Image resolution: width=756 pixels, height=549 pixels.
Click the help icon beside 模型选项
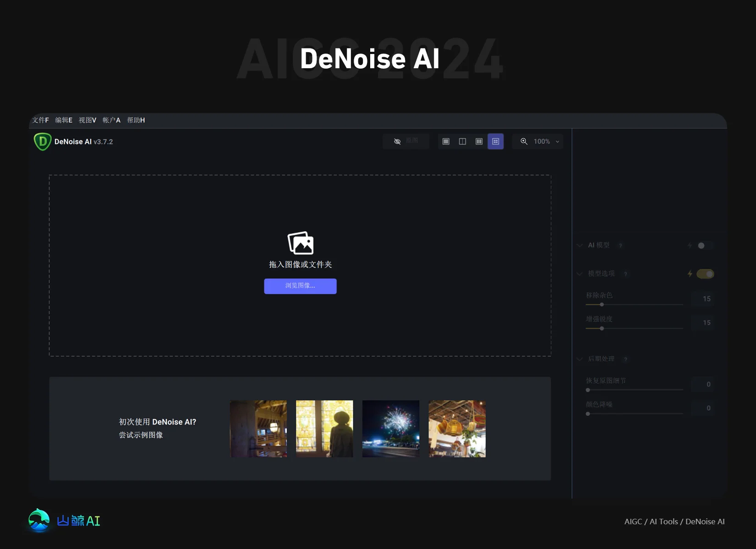tap(625, 274)
